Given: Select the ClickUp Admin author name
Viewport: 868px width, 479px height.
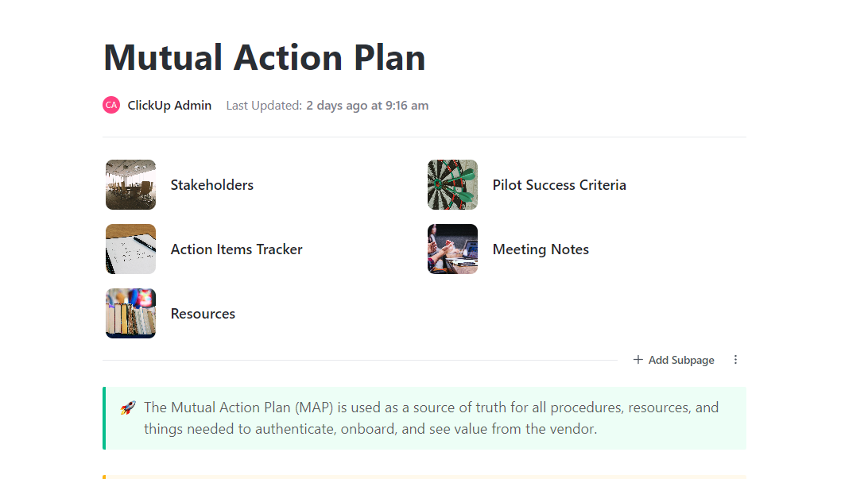Looking at the screenshot, I should pyautogui.click(x=169, y=104).
